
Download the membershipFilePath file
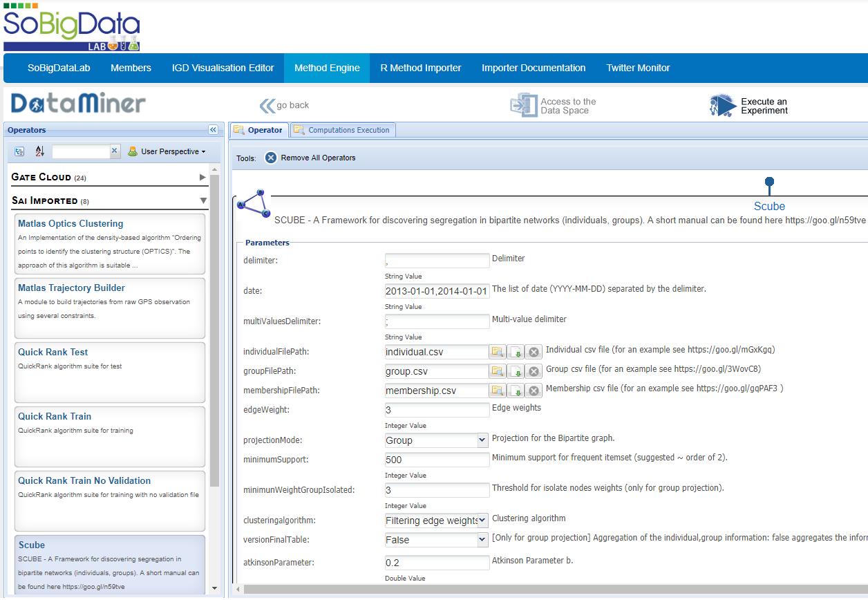(x=516, y=391)
